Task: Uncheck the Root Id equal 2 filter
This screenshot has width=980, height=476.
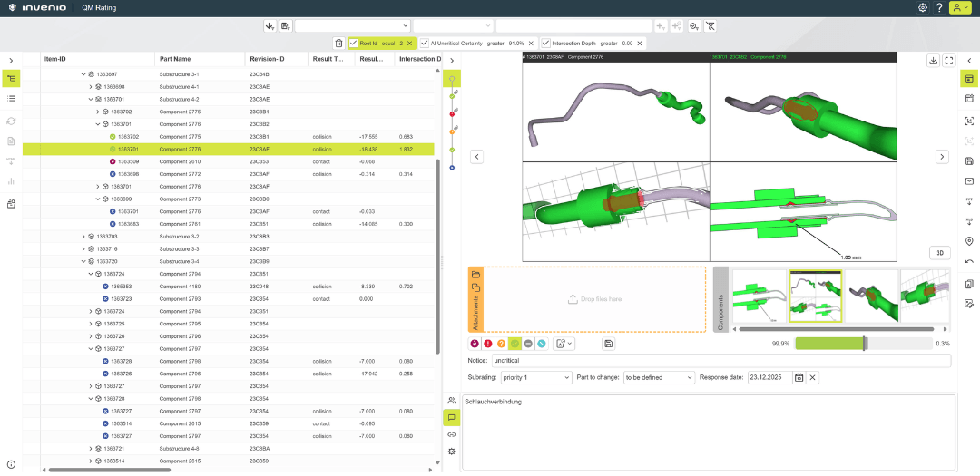Action: 354,44
